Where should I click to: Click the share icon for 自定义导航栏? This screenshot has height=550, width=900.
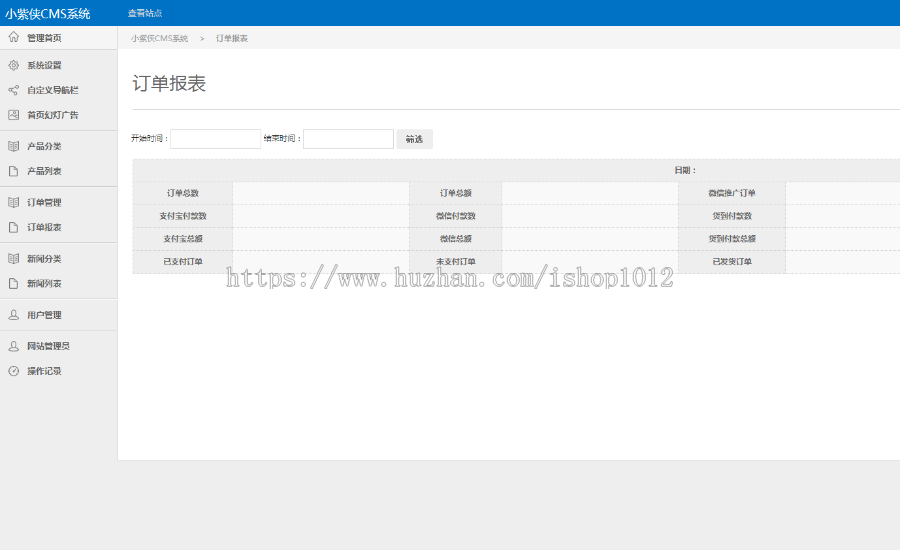[x=13, y=90]
